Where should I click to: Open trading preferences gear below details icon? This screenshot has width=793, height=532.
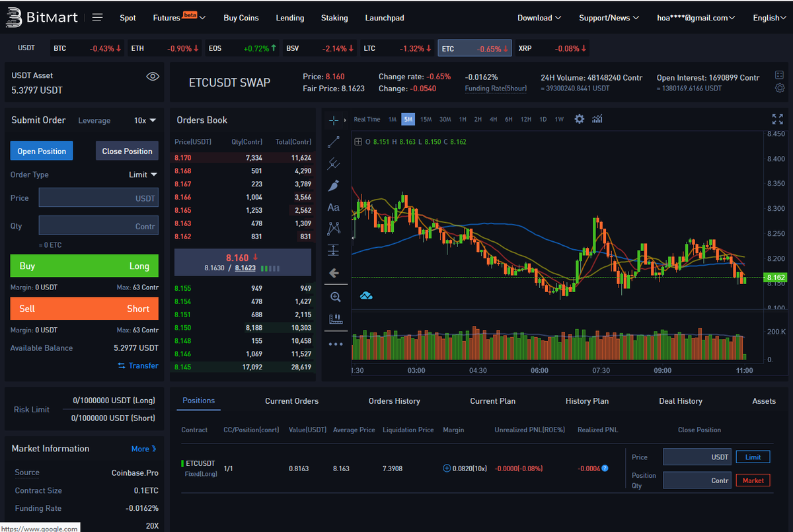click(x=780, y=88)
